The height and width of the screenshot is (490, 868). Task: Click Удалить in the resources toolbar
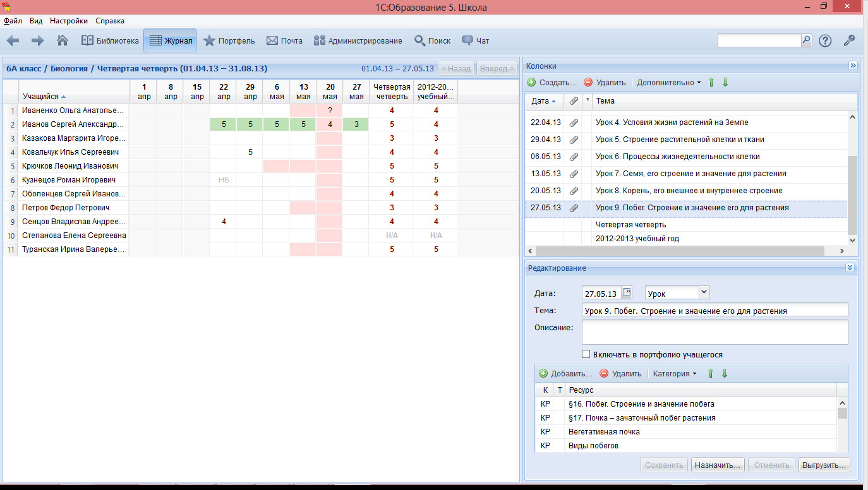tap(620, 373)
